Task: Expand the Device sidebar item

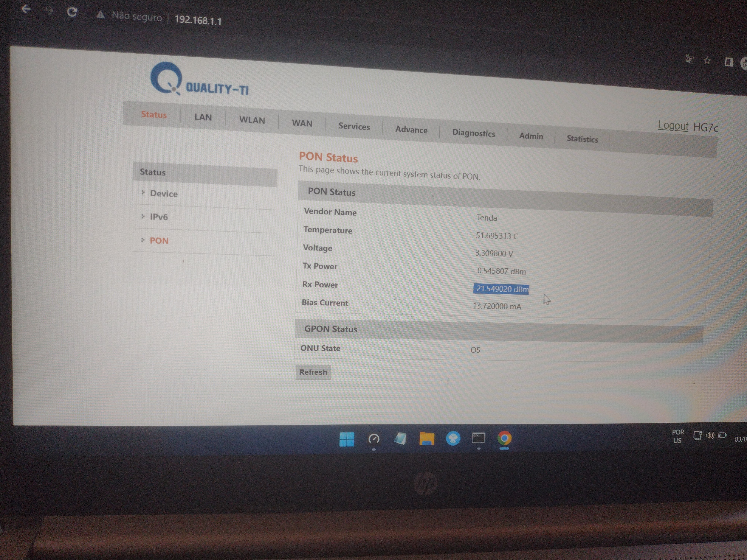Action: (163, 193)
